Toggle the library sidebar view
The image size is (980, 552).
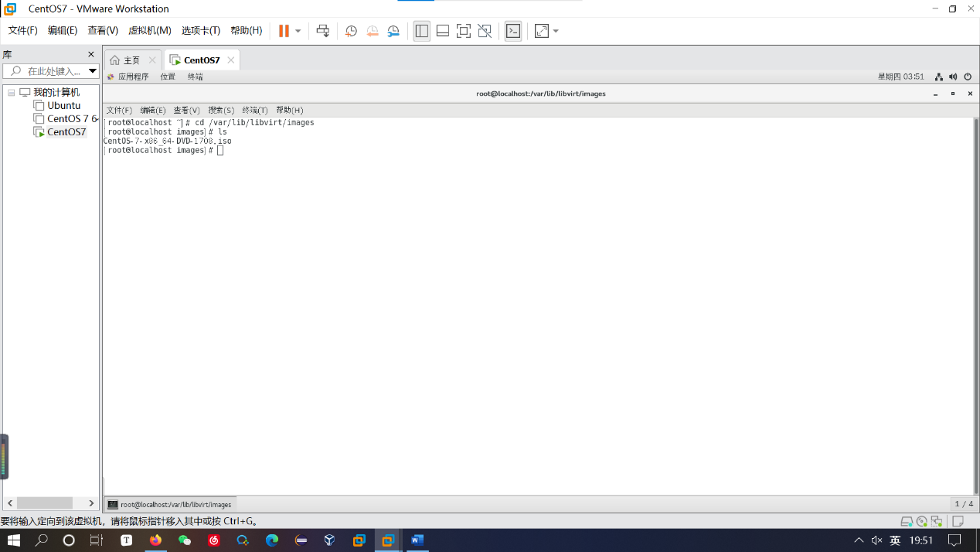(421, 31)
